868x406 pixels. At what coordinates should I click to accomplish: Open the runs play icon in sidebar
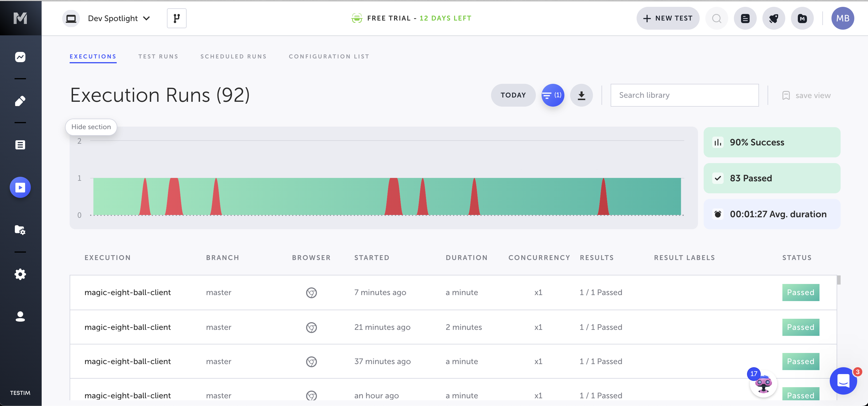coord(20,188)
